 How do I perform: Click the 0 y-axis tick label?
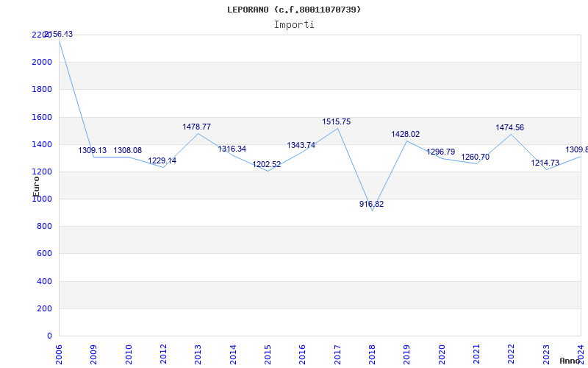49,336
